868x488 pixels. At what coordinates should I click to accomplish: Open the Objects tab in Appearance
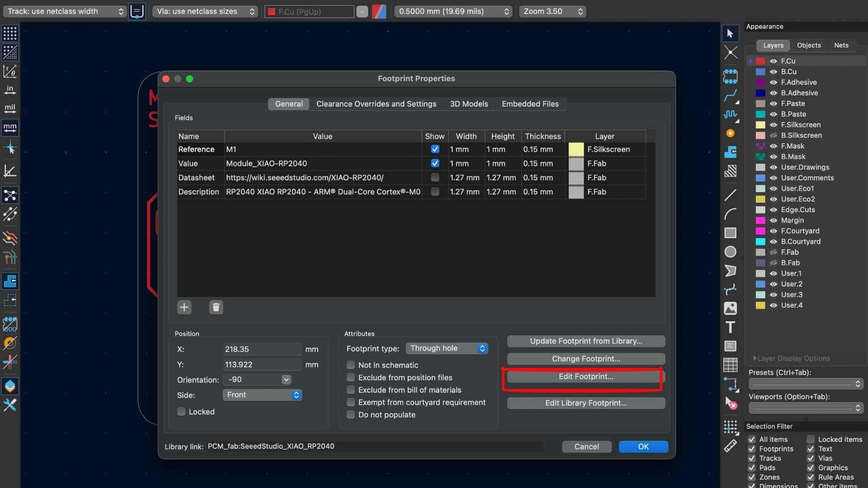pyautogui.click(x=809, y=45)
